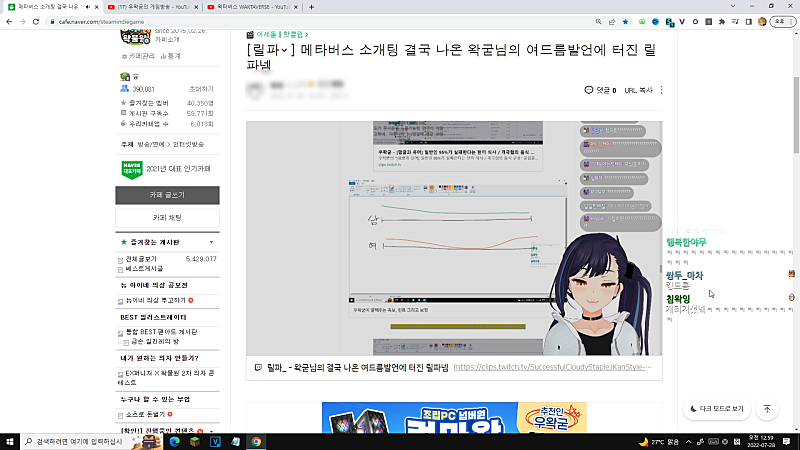The width and height of the screenshot is (800, 450).
Task: Click the 카페 글쓰기 button
Action: pyautogui.click(x=167, y=195)
